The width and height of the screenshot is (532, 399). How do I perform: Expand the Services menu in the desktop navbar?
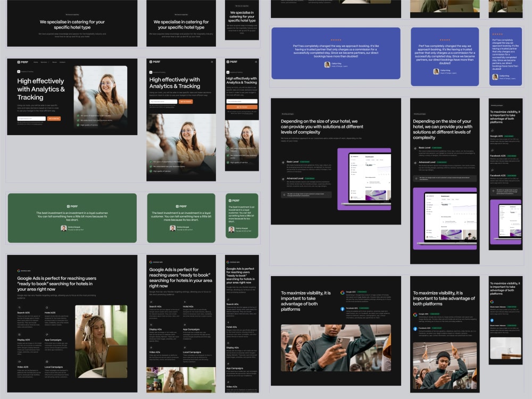click(x=44, y=62)
